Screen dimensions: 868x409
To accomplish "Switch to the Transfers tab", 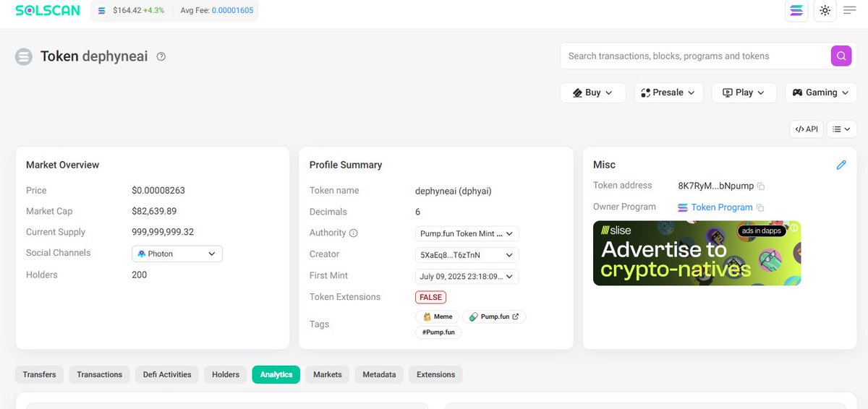I will [x=40, y=374].
